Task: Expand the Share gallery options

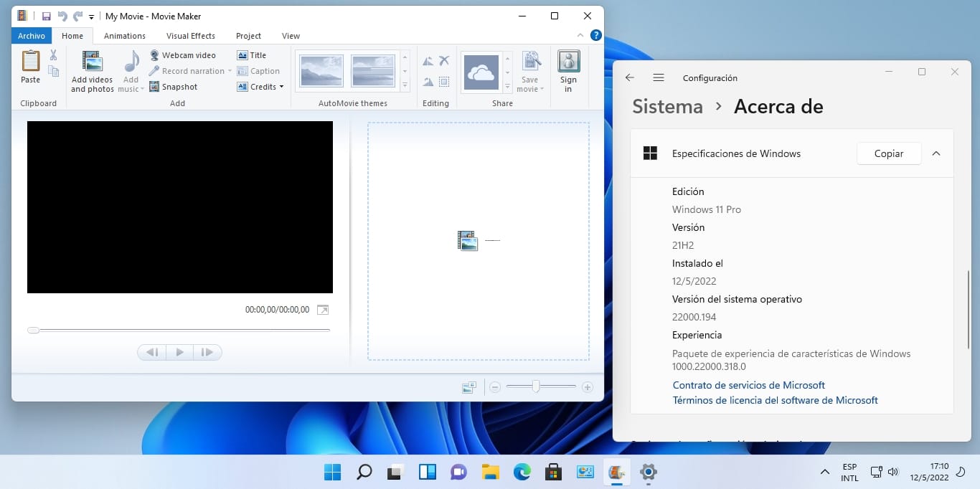Action: [507, 86]
